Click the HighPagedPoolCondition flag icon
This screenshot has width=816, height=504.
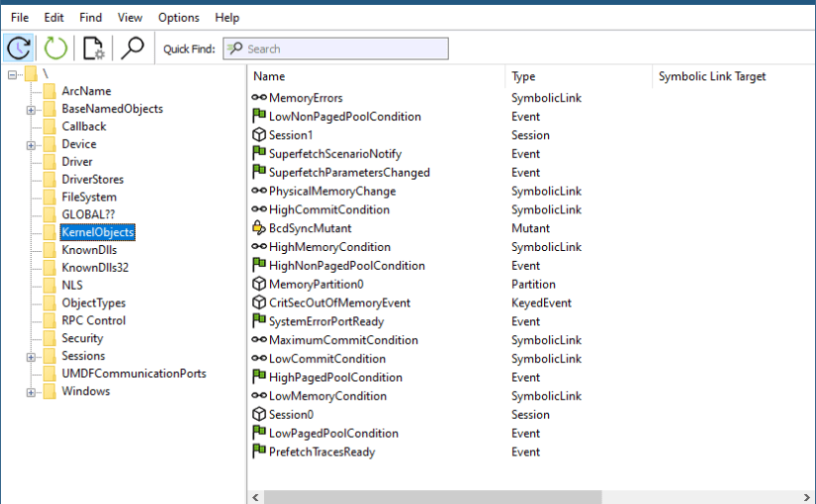(x=259, y=377)
